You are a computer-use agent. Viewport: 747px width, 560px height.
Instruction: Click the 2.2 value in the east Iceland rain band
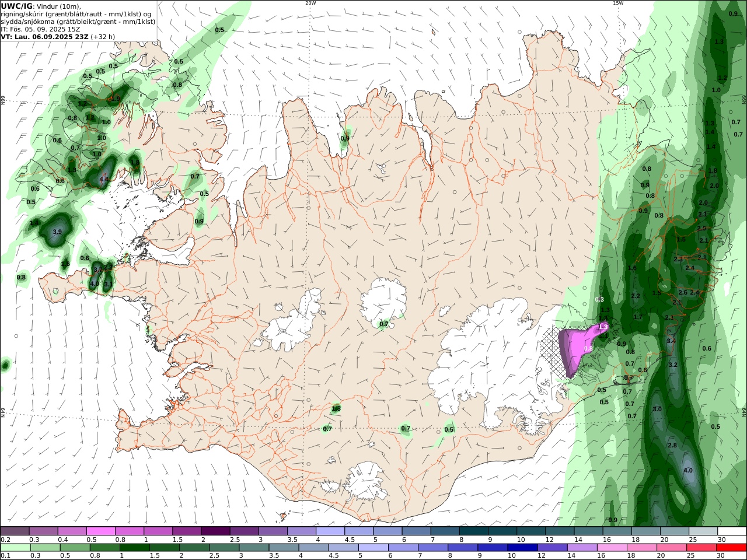(636, 296)
